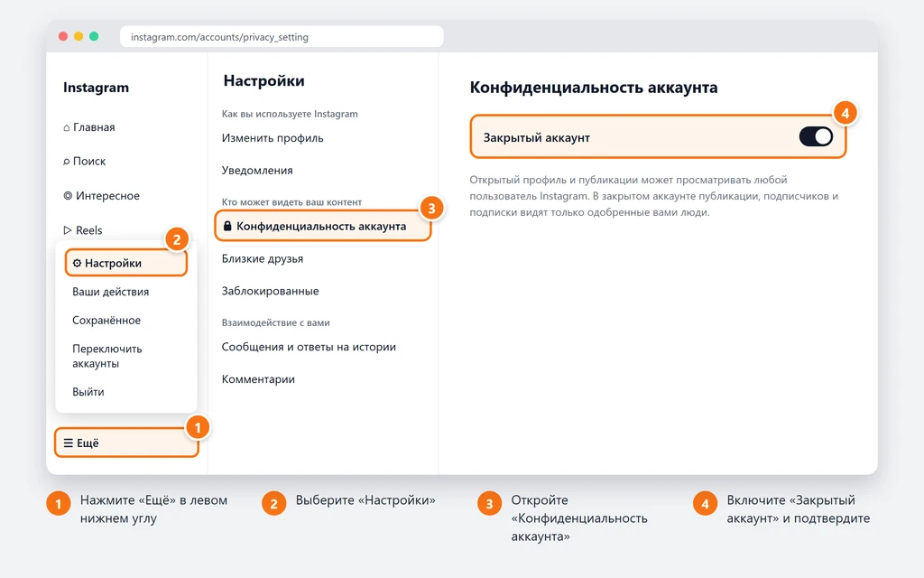Open Сообщения и ответы на истории
Screen dimensions: 924x578
click(309, 347)
